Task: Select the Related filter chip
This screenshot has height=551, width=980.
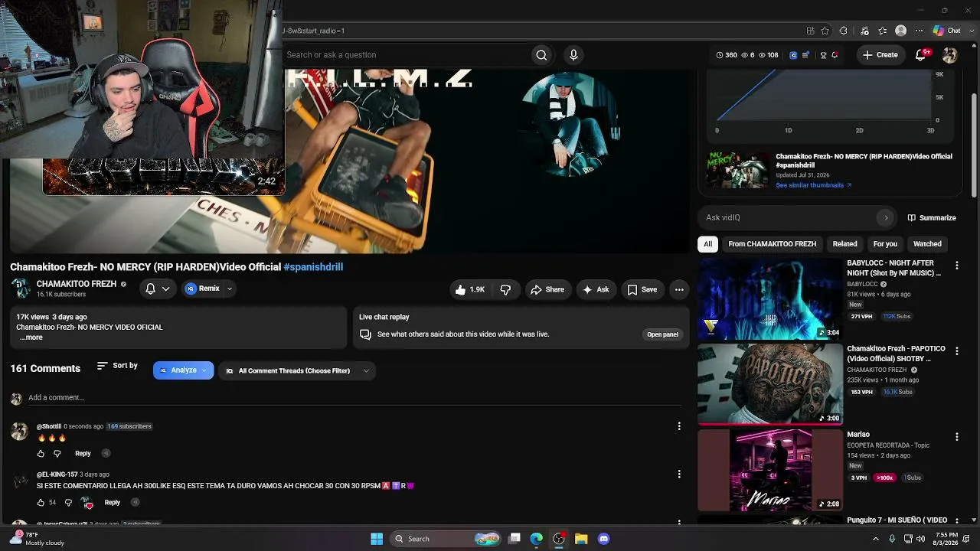Action: click(x=844, y=244)
